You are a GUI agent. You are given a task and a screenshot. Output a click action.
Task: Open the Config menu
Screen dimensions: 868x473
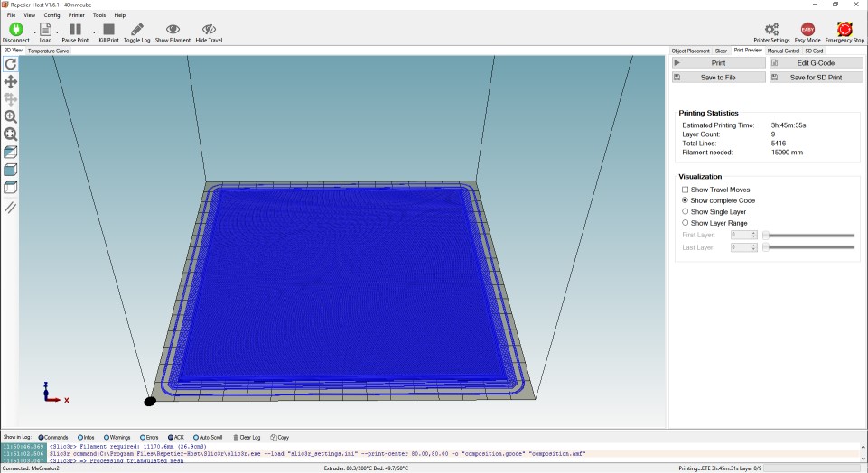52,15
